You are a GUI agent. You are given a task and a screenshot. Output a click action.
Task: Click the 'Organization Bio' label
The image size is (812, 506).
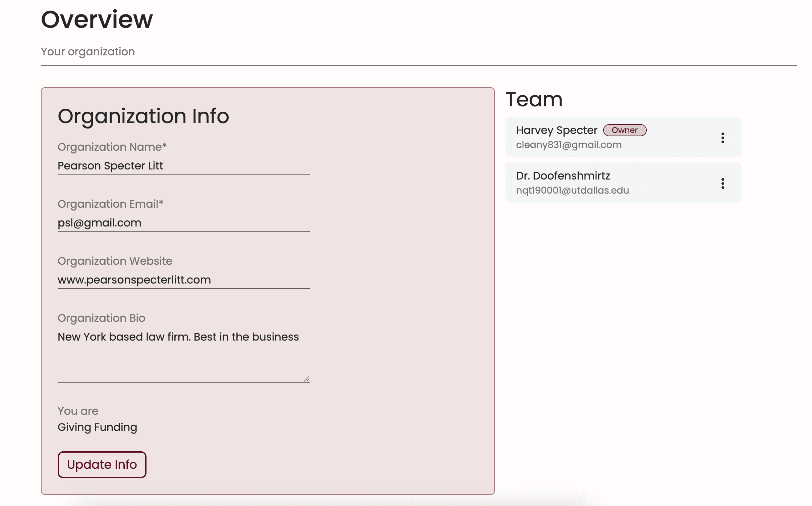[x=101, y=318]
